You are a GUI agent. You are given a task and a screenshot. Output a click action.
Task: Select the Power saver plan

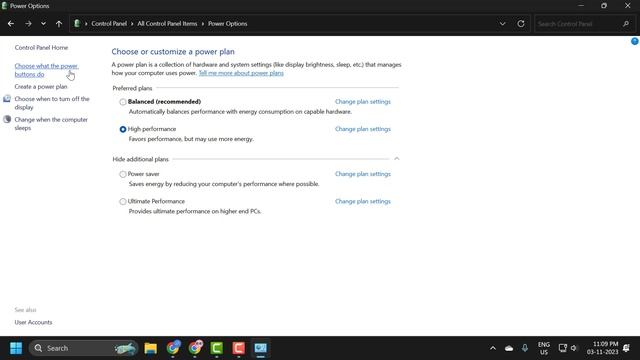122,174
